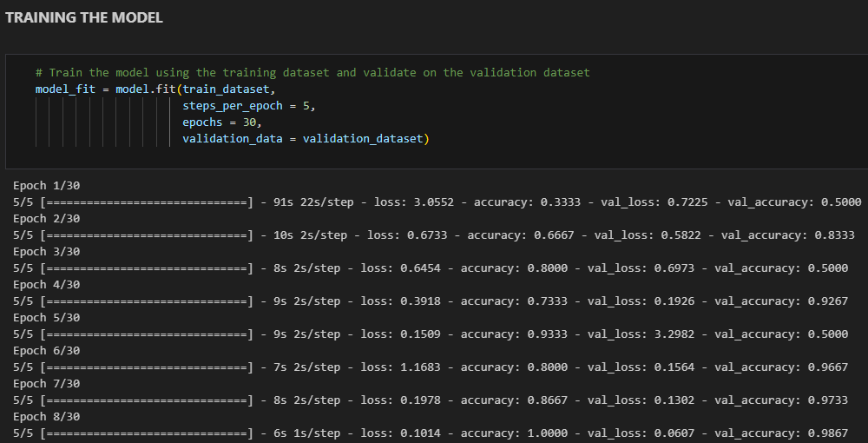868x443 pixels.
Task: Click the Epoch 7/30 output line
Action: point(47,384)
